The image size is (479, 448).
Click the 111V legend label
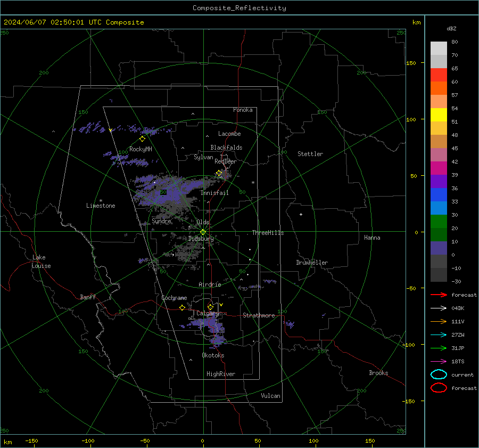(x=458, y=321)
